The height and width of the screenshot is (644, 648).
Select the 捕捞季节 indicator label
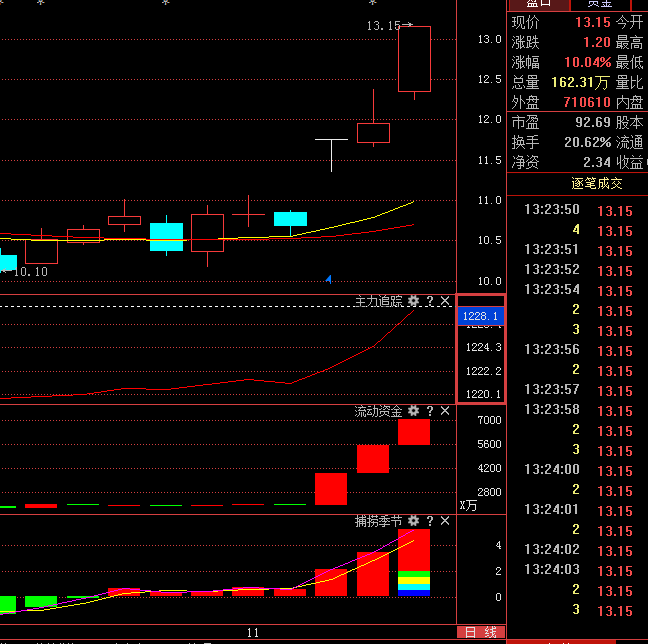378,521
